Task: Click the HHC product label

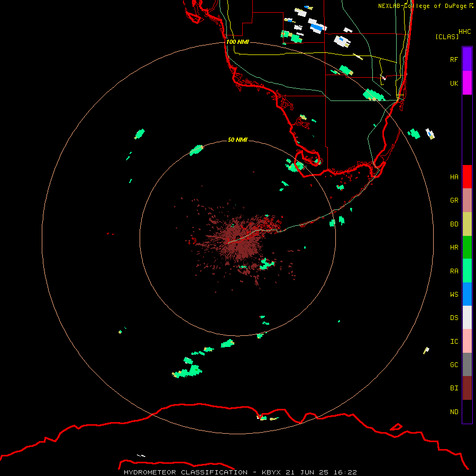Action: 464,32
